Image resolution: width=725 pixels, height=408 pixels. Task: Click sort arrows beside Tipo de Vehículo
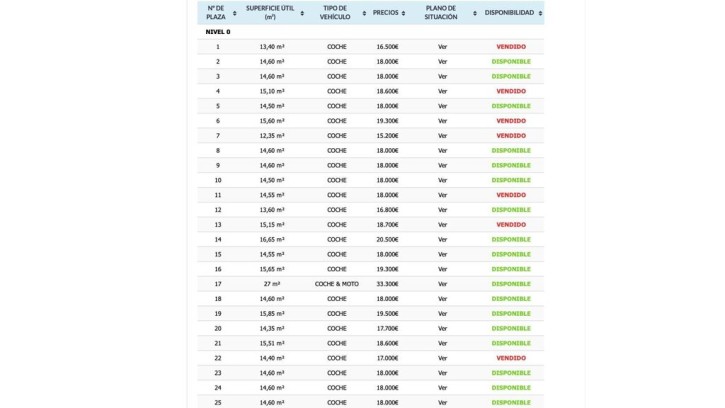[x=363, y=13]
